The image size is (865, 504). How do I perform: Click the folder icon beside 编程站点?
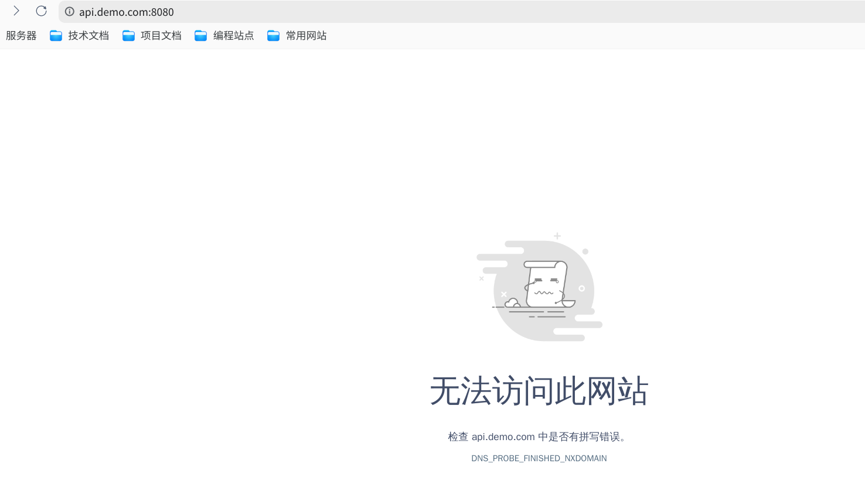pyautogui.click(x=200, y=36)
